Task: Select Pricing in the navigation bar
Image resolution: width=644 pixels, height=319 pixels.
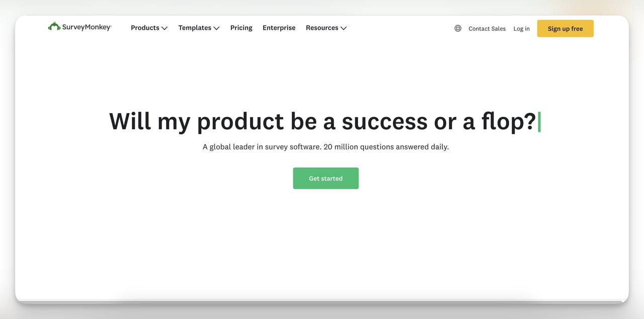Action: (241, 28)
